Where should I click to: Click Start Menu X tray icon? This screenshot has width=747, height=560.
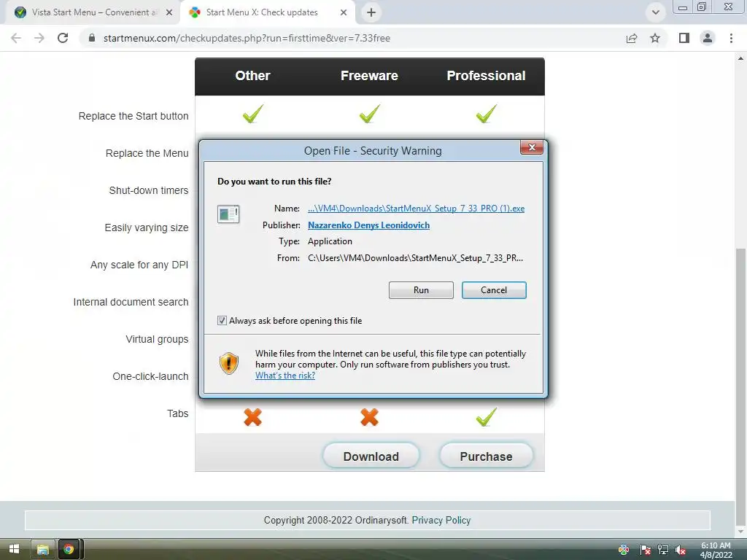click(623, 550)
